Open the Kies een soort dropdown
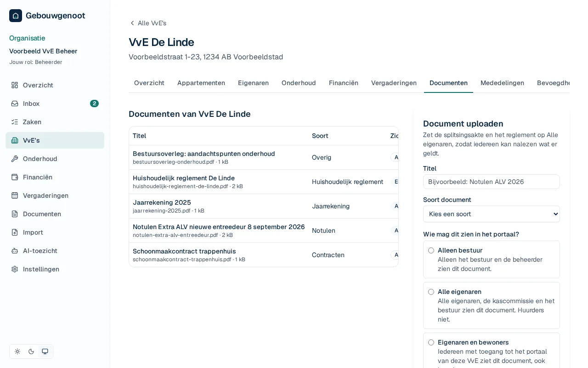588x368 pixels. [492, 214]
